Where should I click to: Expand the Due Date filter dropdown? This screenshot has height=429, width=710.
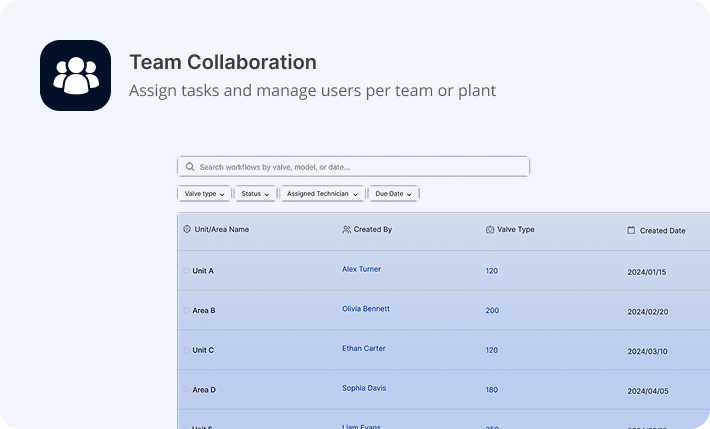393,193
